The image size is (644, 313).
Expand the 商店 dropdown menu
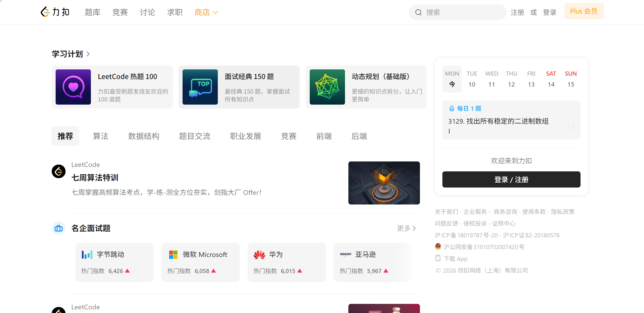pyautogui.click(x=206, y=12)
